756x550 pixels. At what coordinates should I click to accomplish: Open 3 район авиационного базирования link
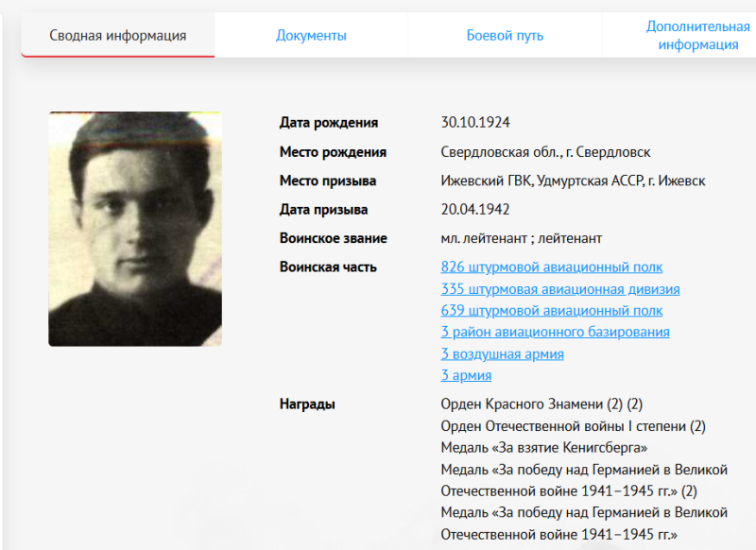click(x=555, y=332)
